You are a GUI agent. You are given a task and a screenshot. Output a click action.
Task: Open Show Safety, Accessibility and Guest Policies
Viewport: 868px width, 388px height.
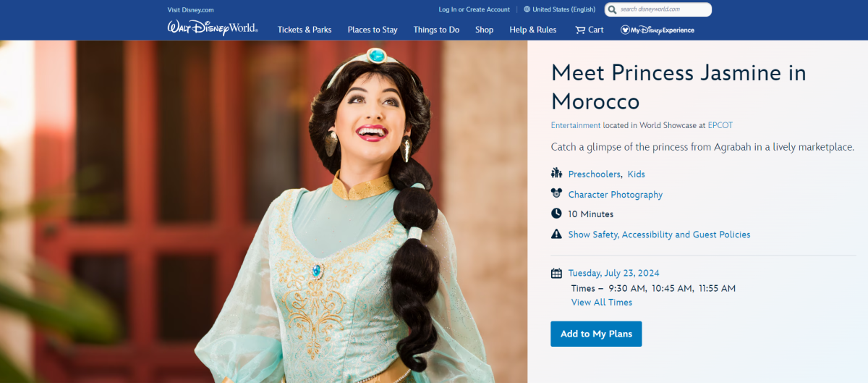point(659,235)
